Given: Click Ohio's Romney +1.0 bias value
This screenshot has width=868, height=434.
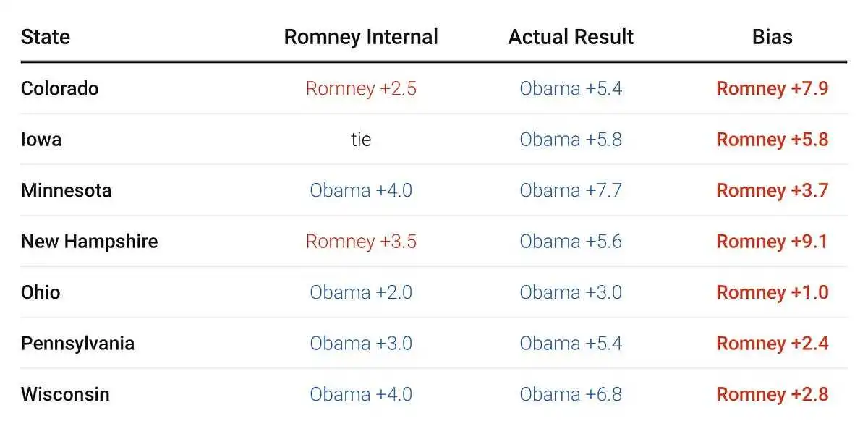Looking at the screenshot, I should (x=772, y=292).
